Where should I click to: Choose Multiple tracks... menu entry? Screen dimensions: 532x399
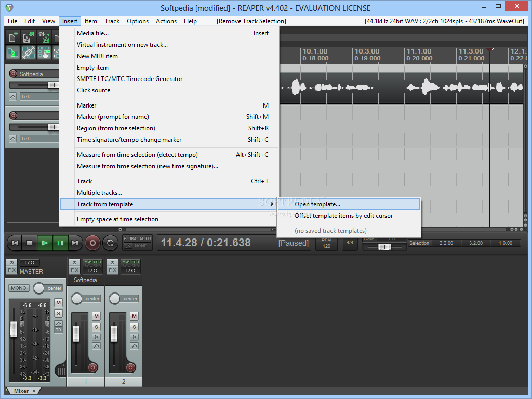(169, 193)
